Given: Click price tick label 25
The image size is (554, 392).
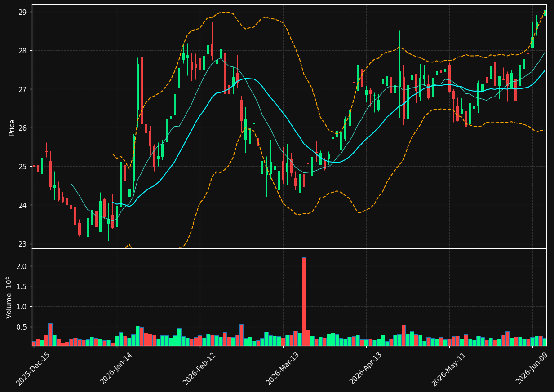Looking at the screenshot, I should click(x=23, y=167).
